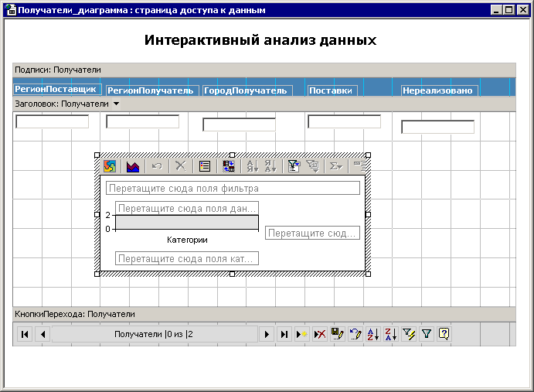Click the Категории axis title

(187, 240)
